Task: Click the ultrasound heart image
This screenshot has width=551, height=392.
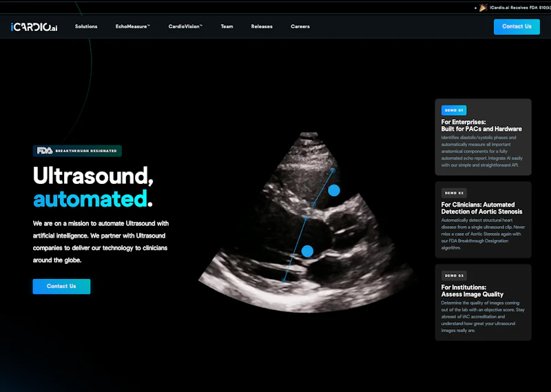Action: (306, 223)
